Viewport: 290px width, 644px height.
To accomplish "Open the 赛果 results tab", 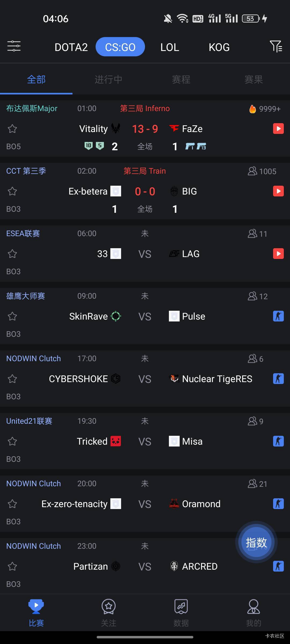I will point(253,79).
